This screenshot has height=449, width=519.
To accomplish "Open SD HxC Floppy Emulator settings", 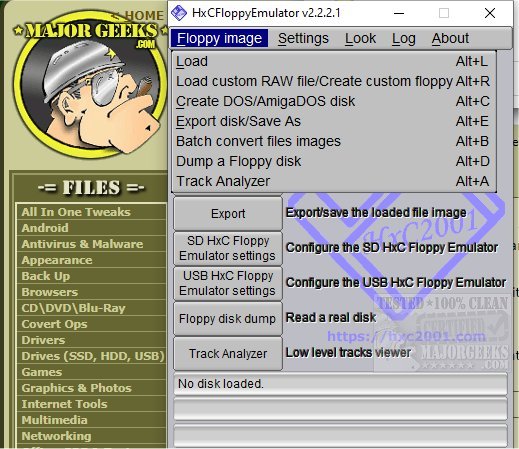I will pyautogui.click(x=228, y=248).
